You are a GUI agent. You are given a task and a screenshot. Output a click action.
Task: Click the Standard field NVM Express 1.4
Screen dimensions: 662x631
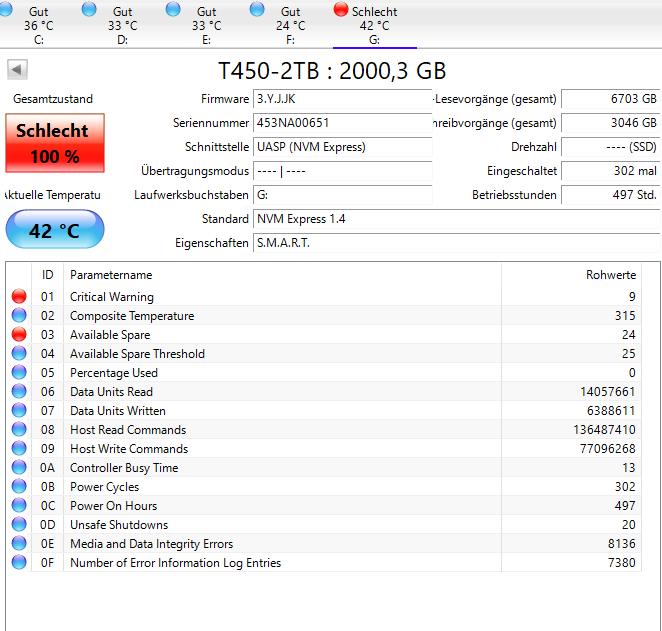coord(456,219)
